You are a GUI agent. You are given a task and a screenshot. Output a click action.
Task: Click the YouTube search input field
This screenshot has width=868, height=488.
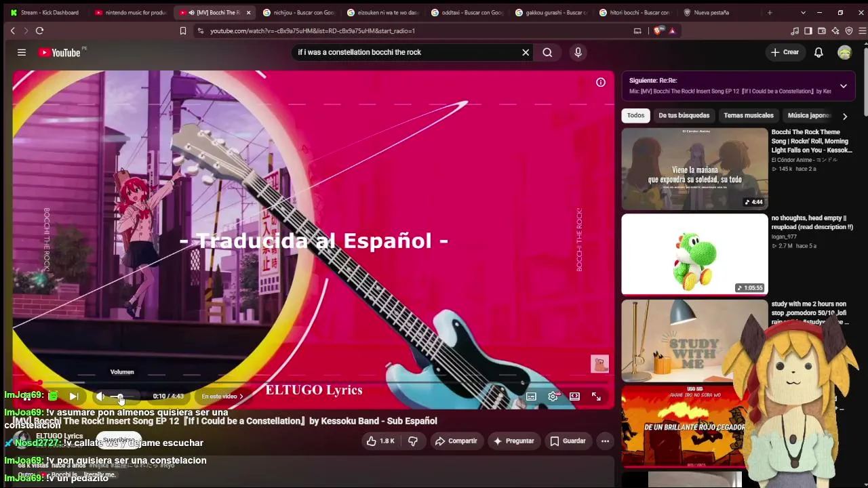(406, 52)
